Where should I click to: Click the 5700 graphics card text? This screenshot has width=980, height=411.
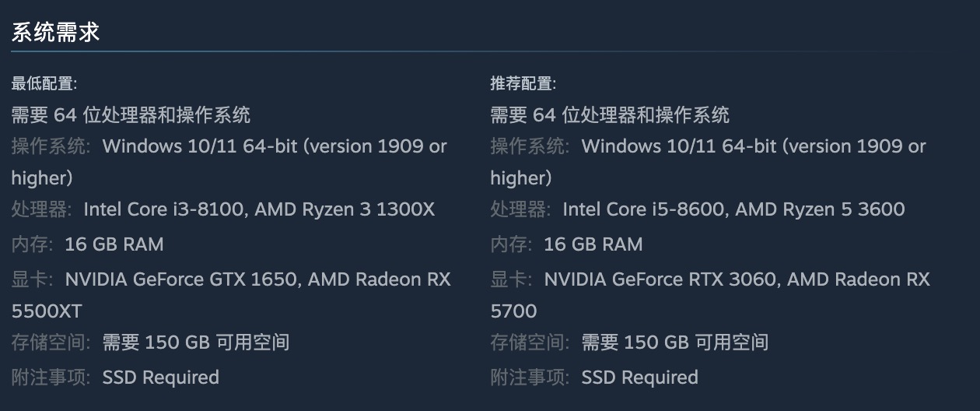point(513,311)
